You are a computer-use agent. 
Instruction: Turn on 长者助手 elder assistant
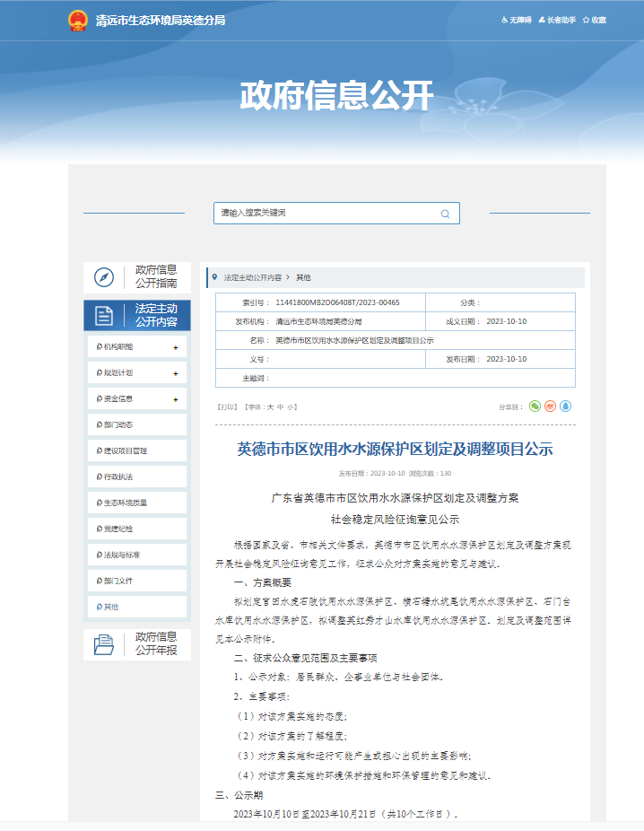[x=556, y=20]
